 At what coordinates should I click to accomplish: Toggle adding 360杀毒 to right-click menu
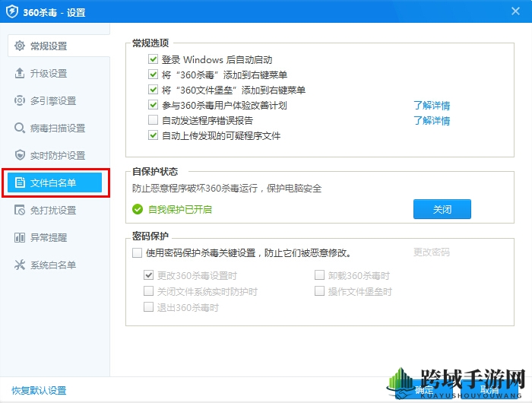153,75
